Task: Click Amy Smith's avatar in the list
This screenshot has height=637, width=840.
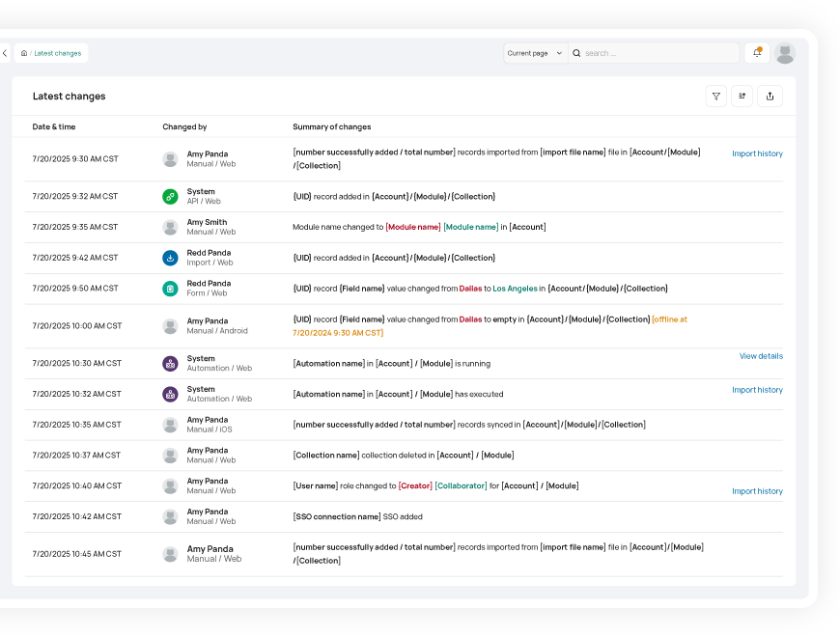Action: (x=170, y=228)
